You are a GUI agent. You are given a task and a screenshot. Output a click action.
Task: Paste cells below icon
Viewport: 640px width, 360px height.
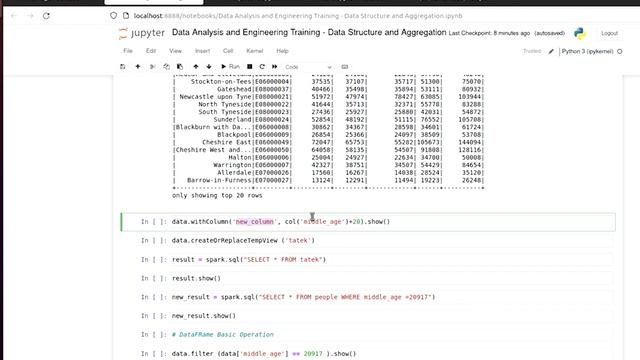[180, 67]
